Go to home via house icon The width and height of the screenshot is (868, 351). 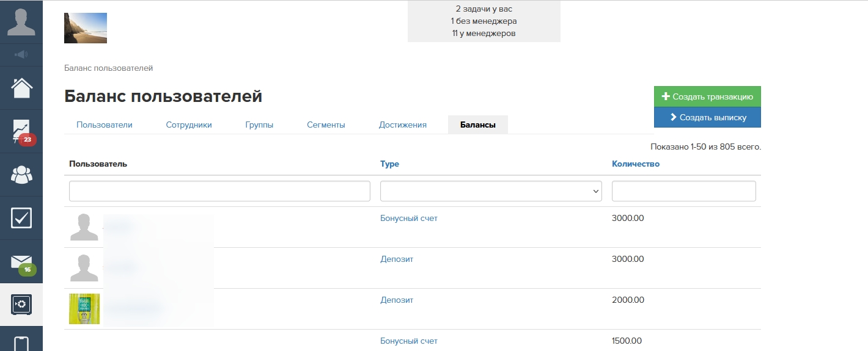pyautogui.click(x=21, y=88)
